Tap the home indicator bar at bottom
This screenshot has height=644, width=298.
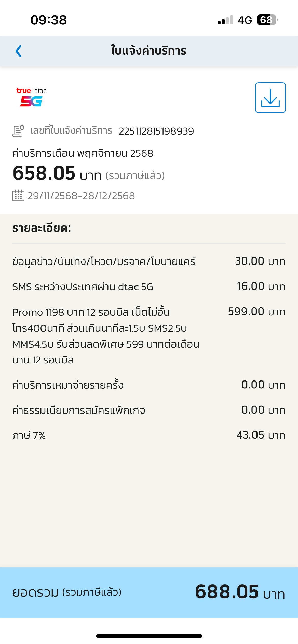coord(149,636)
